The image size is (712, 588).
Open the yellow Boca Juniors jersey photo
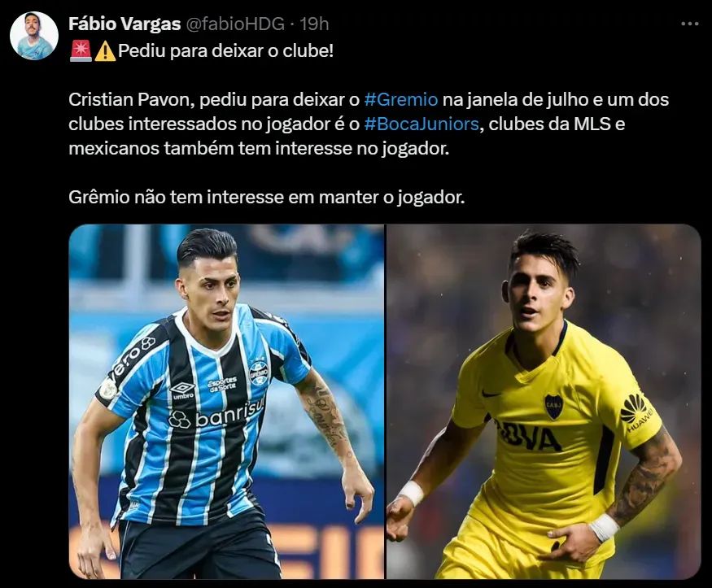[544, 402]
